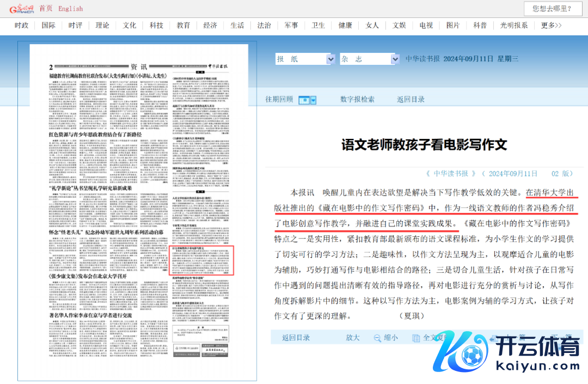Go to the 科技 section
Screen dimensions: 588x384
(157, 26)
